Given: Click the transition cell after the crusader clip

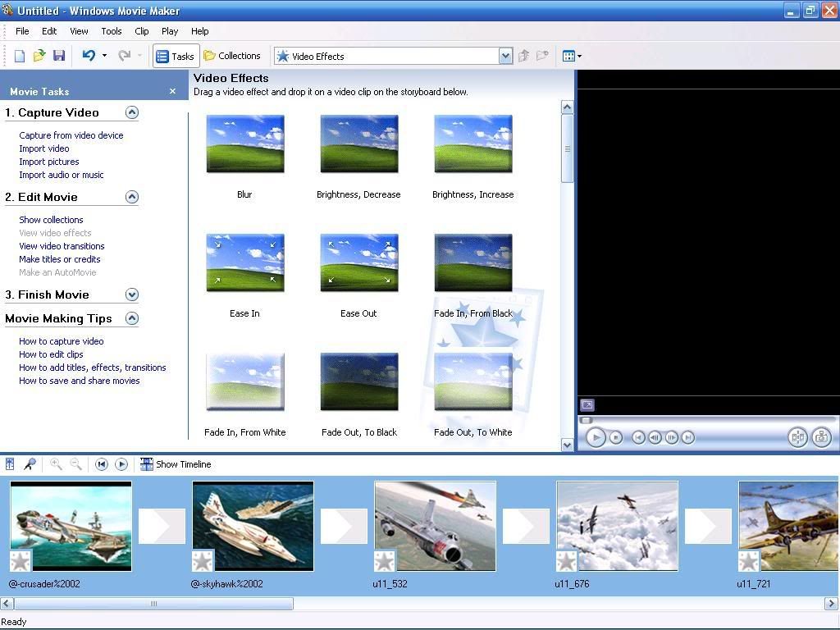Looking at the screenshot, I should point(162,526).
